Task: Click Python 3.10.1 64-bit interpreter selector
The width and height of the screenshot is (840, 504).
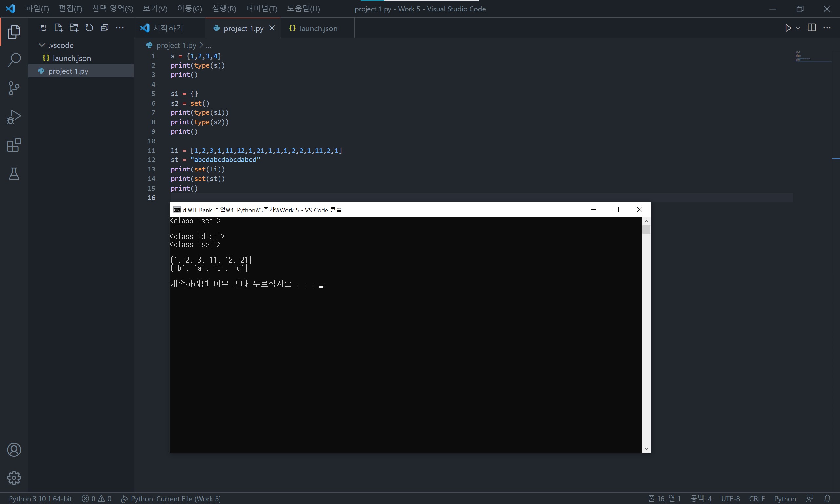Action: pyautogui.click(x=40, y=498)
